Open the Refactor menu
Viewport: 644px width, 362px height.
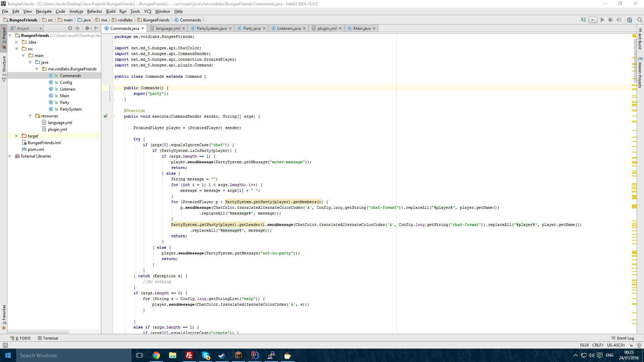click(x=94, y=11)
